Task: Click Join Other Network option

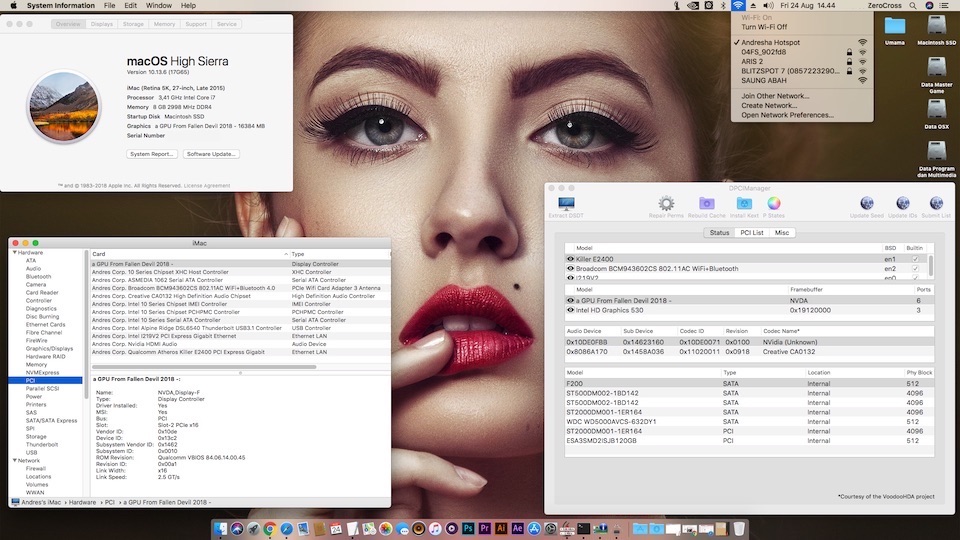Action: point(775,96)
